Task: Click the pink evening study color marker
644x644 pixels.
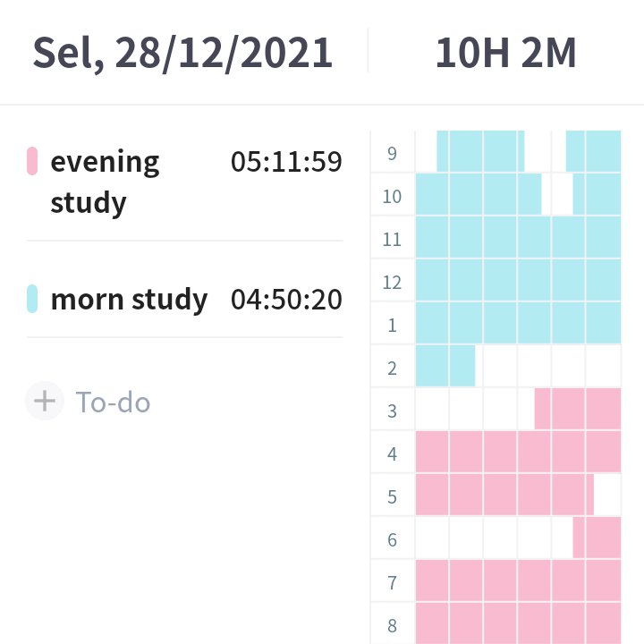Action: click(32, 161)
